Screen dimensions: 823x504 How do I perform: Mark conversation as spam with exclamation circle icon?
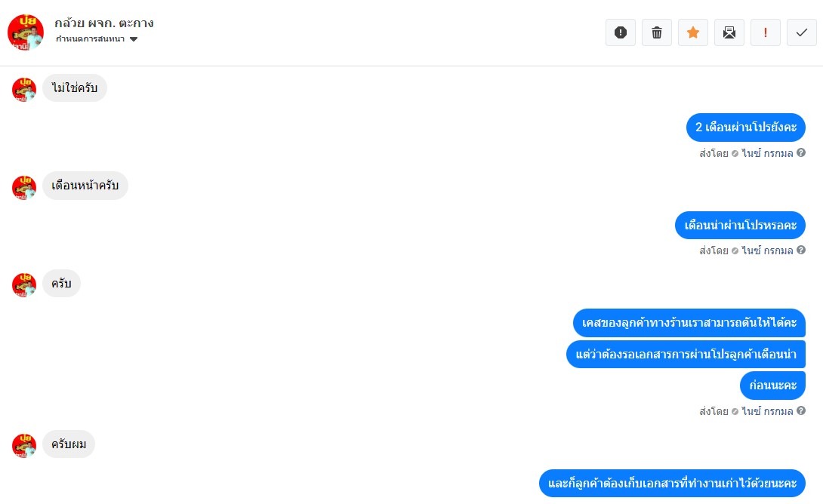[x=621, y=32]
